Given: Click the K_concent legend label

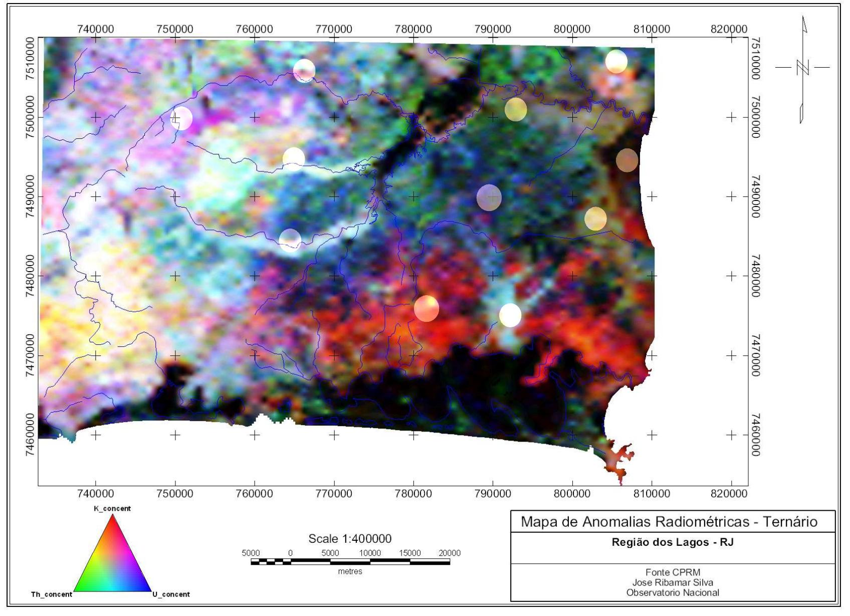Looking at the screenshot, I should tap(112, 508).
